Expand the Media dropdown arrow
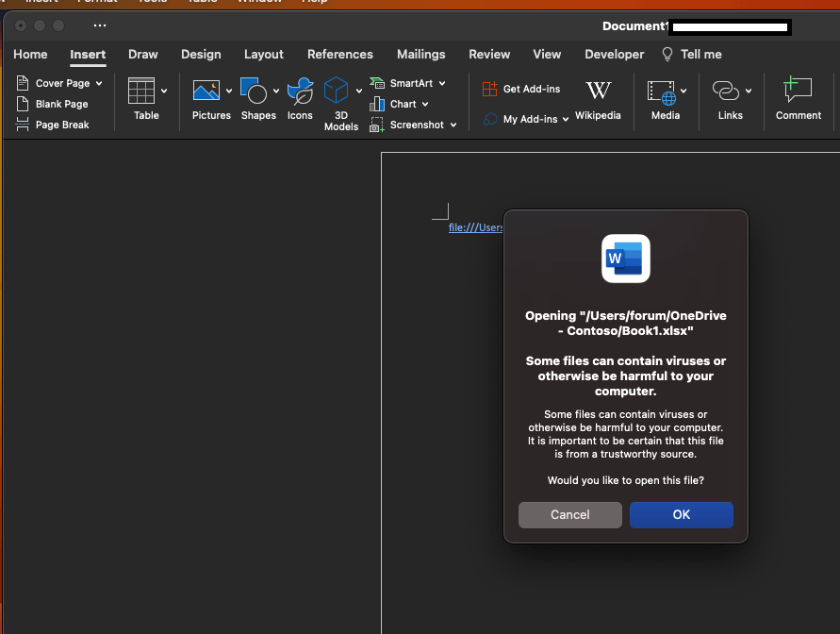 point(684,92)
